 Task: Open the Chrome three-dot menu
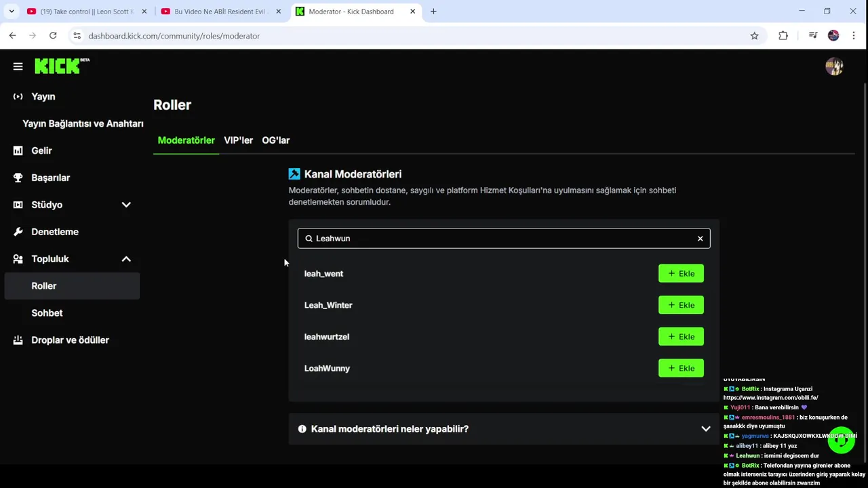tap(854, 36)
